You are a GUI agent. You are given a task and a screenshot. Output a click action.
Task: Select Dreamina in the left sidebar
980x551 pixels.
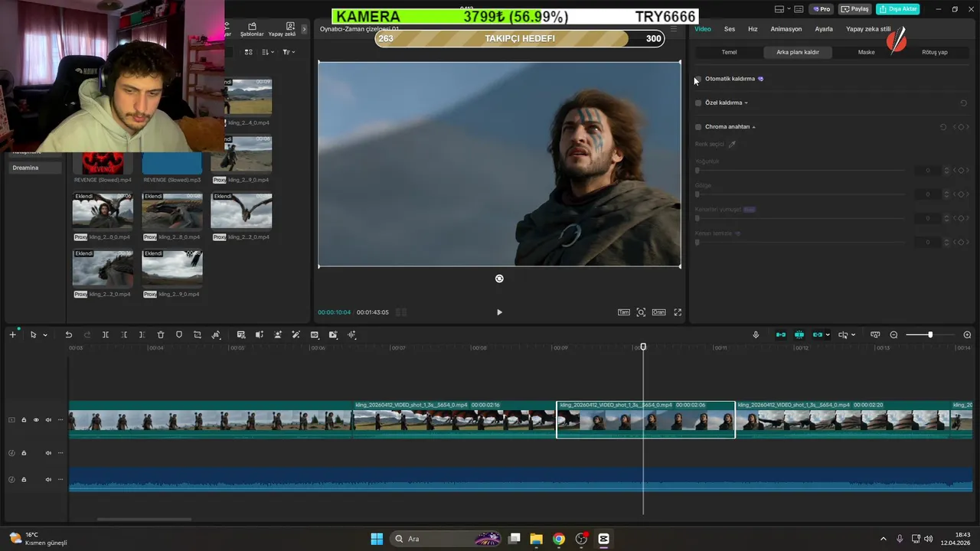(34, 168)
